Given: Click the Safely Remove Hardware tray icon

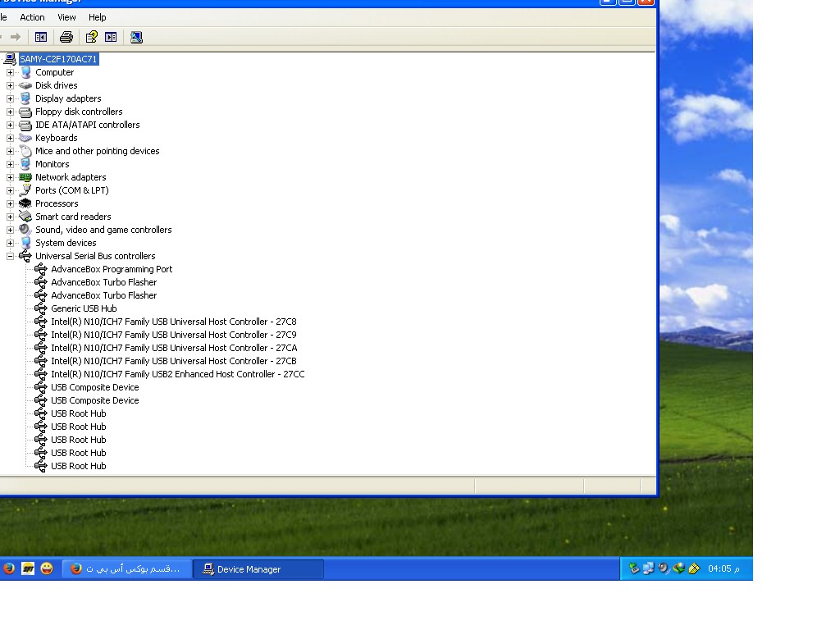Looking at the screenshot, I should click(x=634, y=568).
